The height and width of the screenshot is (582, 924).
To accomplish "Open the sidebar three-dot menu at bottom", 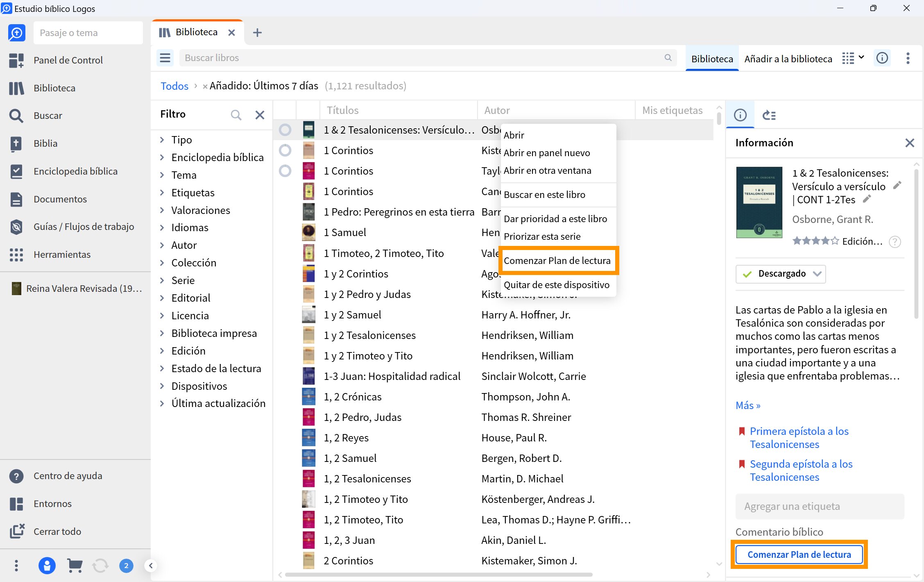I will click(x=16, y=566).
